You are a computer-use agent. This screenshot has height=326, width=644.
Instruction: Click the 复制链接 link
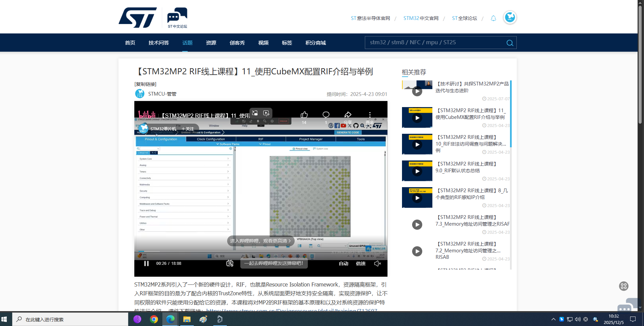click(145, 84)
